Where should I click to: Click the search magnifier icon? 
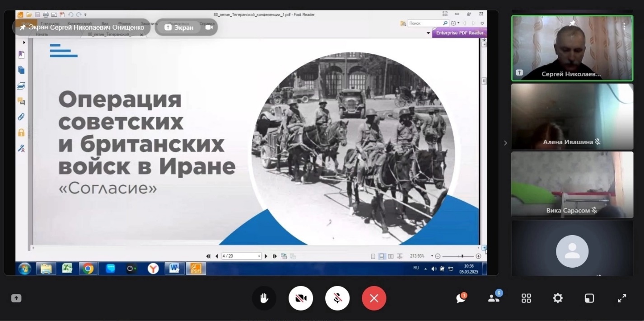tap(445, 23)
